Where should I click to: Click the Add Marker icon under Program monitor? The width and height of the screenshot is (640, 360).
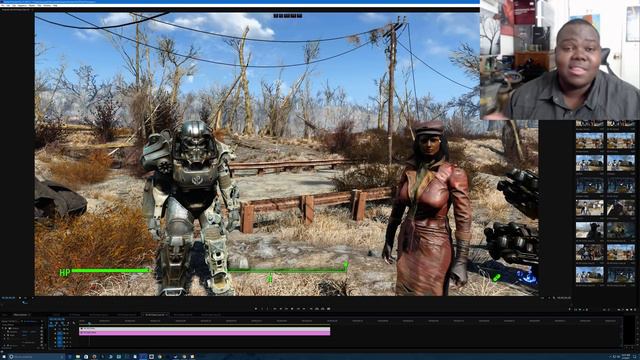pos(256,309)
